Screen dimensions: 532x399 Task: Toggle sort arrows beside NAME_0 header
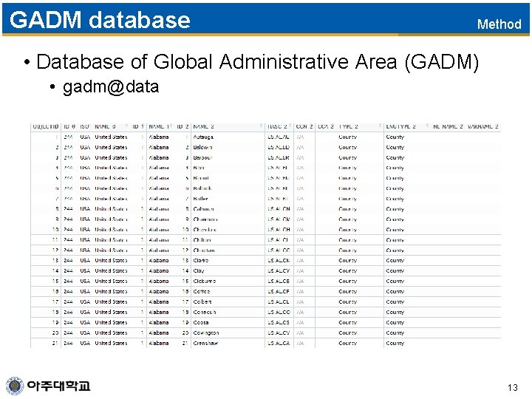click(126, 126)
